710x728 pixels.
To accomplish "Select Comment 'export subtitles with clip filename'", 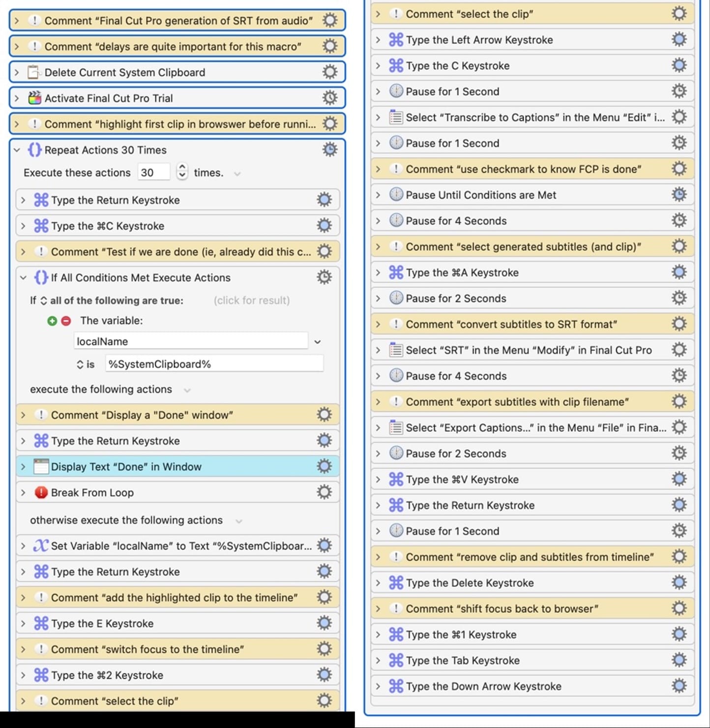I will pyautogui.click(x=532, y=401).
